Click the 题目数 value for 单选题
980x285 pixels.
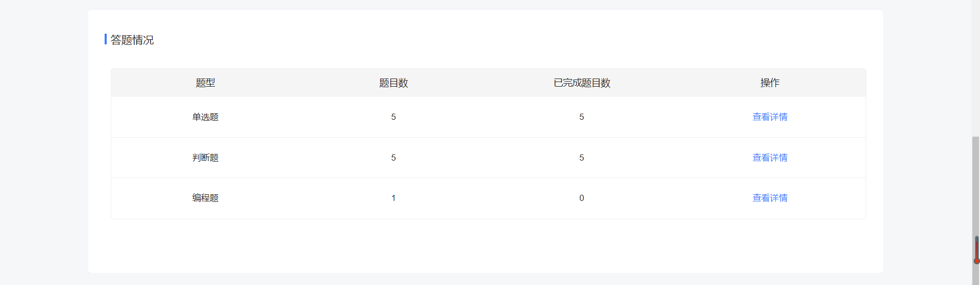click(x=394, y=117)
